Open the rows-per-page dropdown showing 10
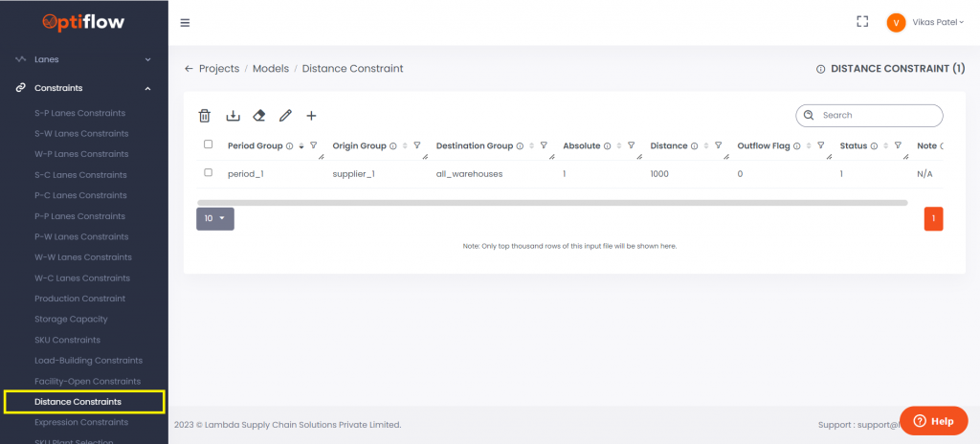980x444 pixels. coord(214,219)
